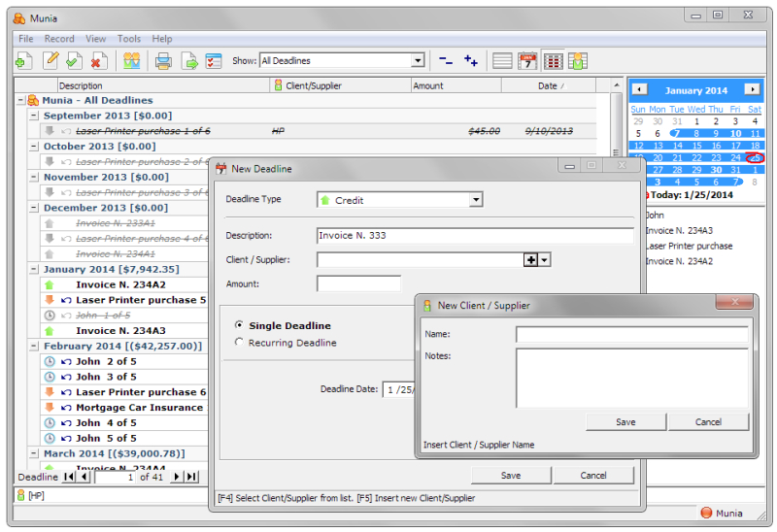Click the printer icon in toolbar

click(x=163, y=61)
